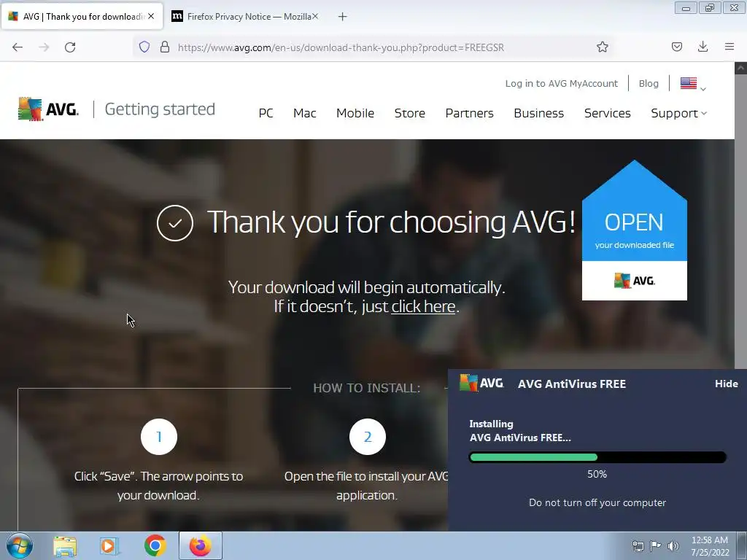Click the HOW TO INSTALL heading
The image size is (747, 560).
pos(367,388)
